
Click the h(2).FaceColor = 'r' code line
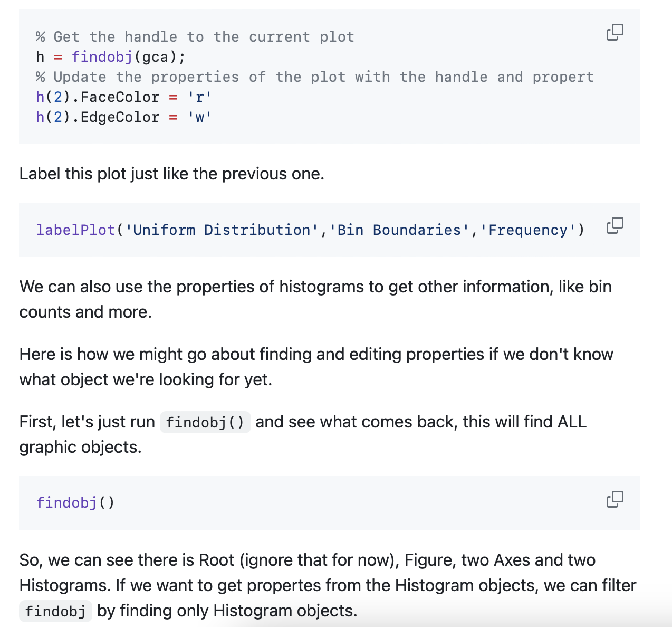(124, 97)
